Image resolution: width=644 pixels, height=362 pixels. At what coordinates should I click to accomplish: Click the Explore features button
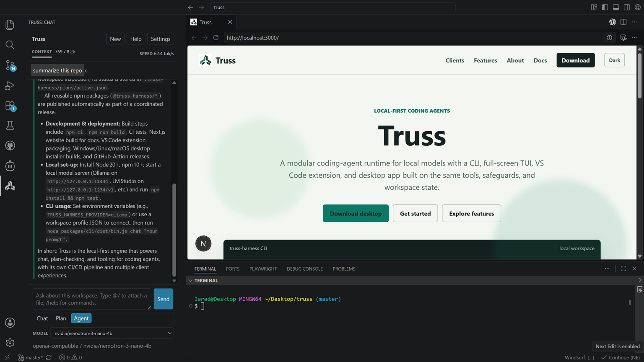coord(471,213)
